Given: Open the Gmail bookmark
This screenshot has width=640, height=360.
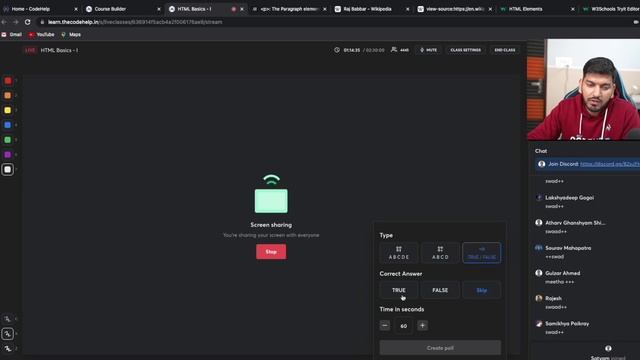Looking at the screenshot, I should (x=12, y=35).
